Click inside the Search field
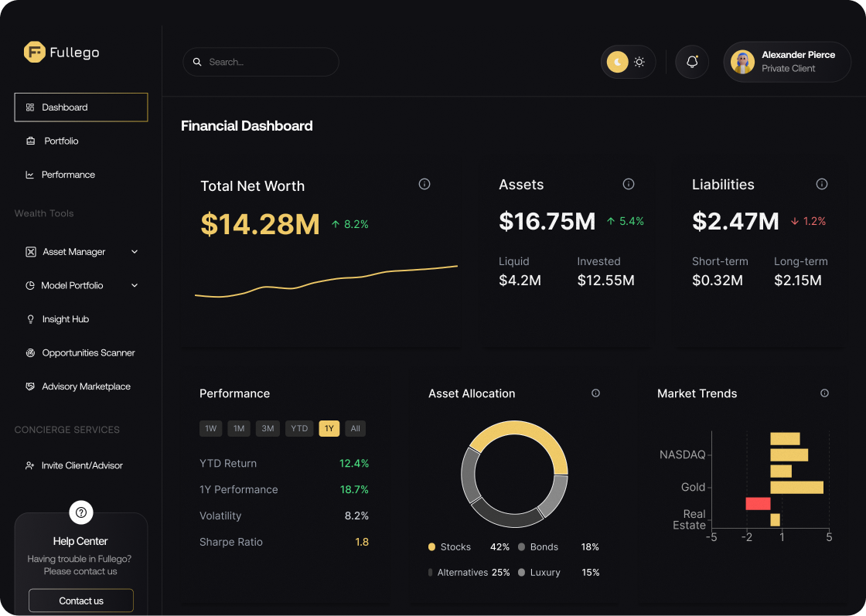Viewport: 866px width, 616px height. [x=261, y=62]
